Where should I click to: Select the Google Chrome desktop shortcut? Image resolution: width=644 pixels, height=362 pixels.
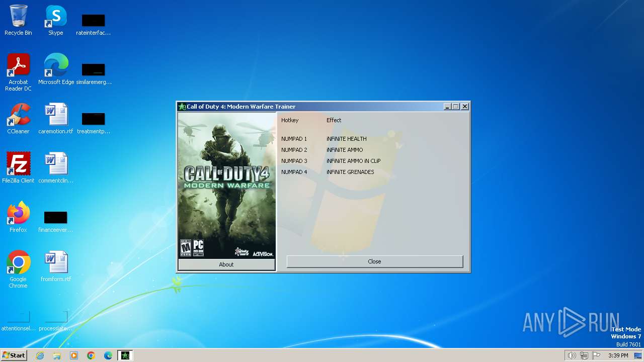click(18, 269)
